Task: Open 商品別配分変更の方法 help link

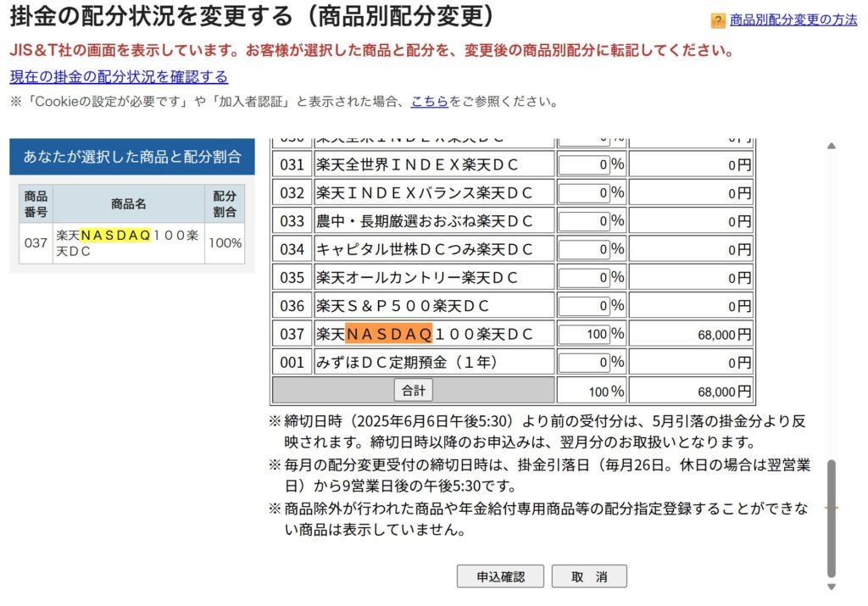Action: click(x=793, y=20)
